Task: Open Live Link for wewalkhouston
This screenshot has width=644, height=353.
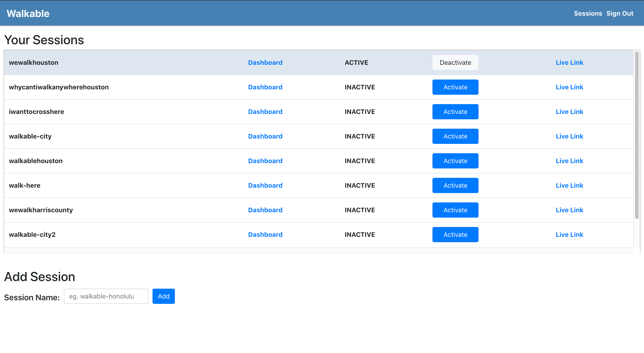Action: 569,63
